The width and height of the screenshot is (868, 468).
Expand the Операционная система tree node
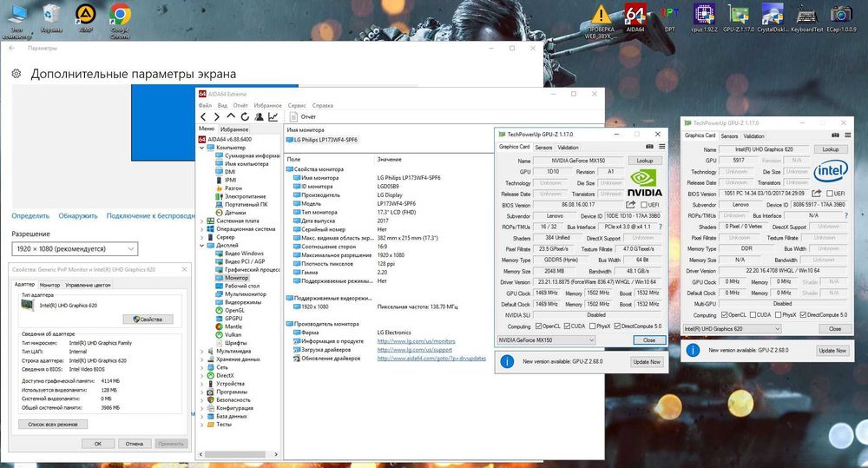201,228
